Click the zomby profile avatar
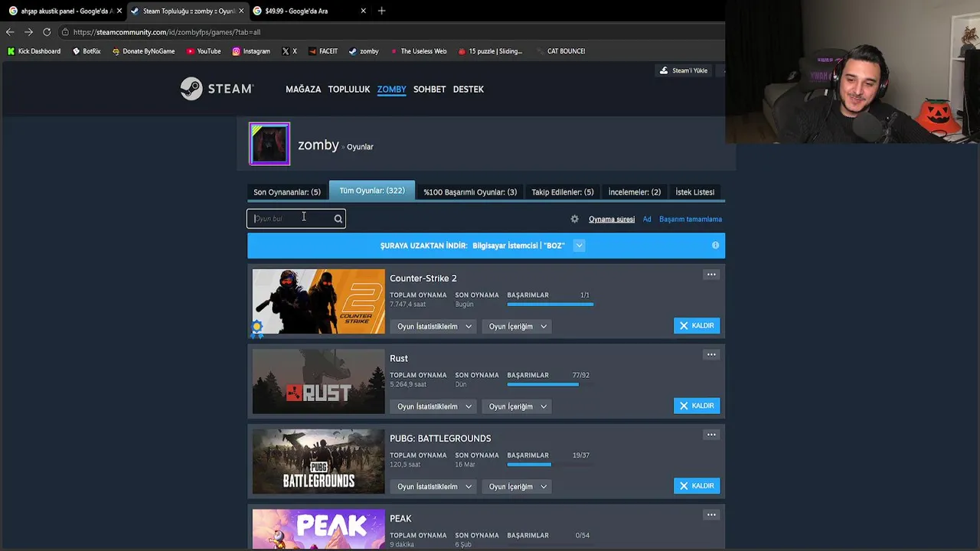 pos(269,144)
